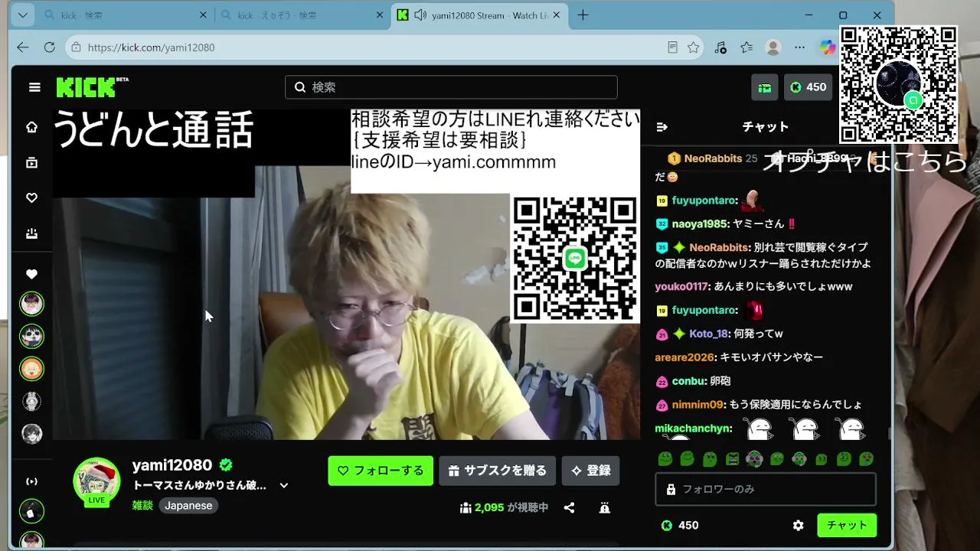Click the フォローする follow button

381,471
